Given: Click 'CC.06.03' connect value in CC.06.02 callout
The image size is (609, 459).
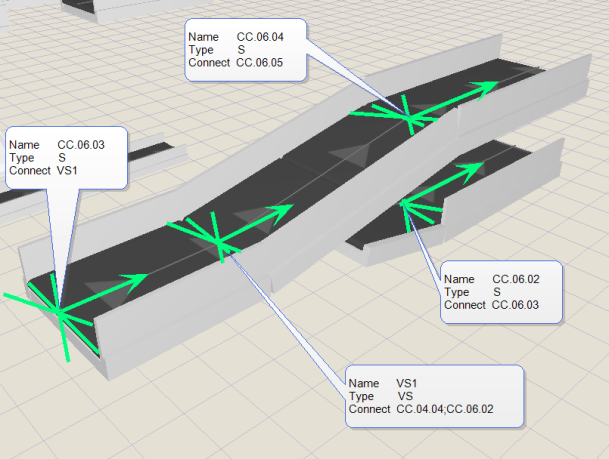Looking at the screenshot, I should click(515, 305).
